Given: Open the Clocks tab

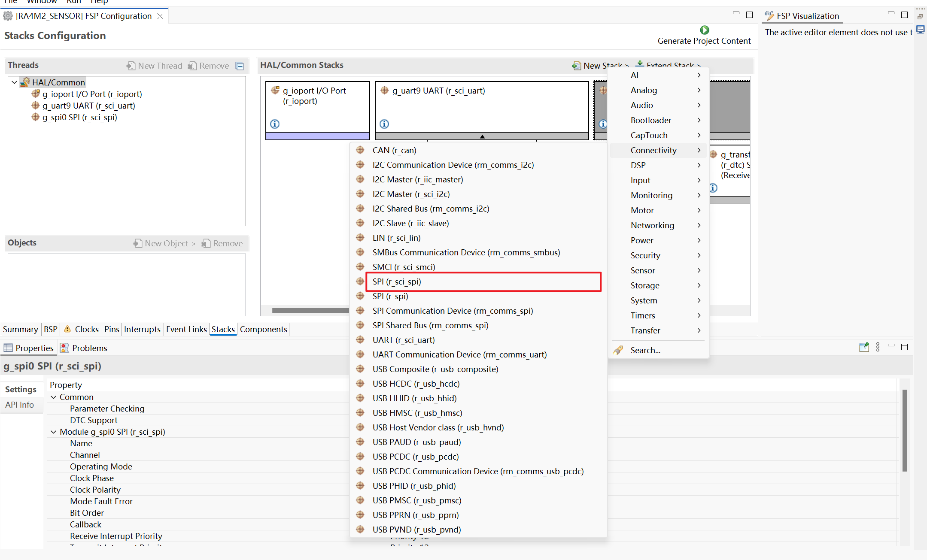Looking at the screenshot, I should 86,329.
